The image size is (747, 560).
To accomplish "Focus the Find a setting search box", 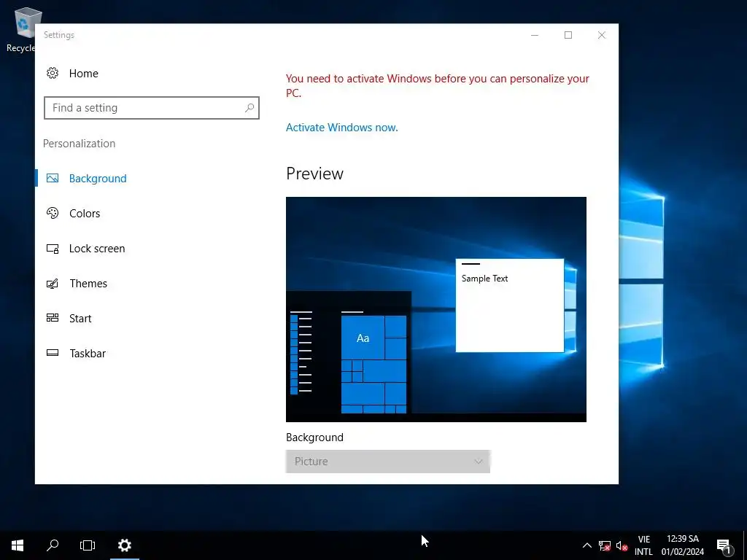I will tap(152, 108).
